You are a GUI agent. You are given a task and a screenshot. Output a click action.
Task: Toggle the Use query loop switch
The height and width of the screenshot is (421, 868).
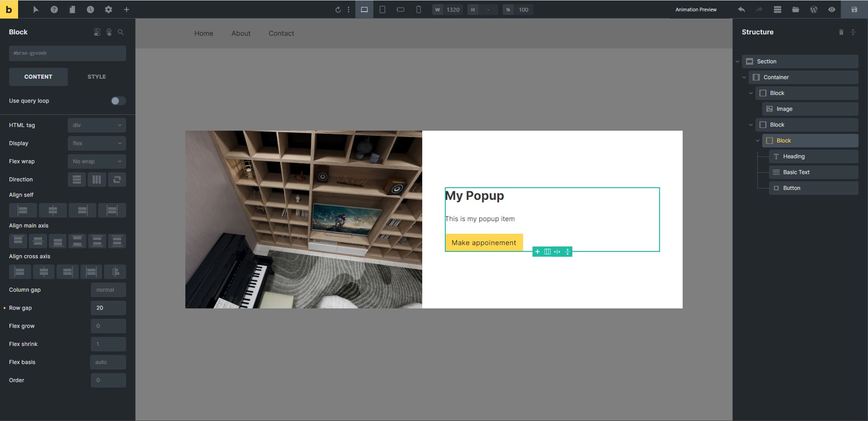(x=118, y=101)
